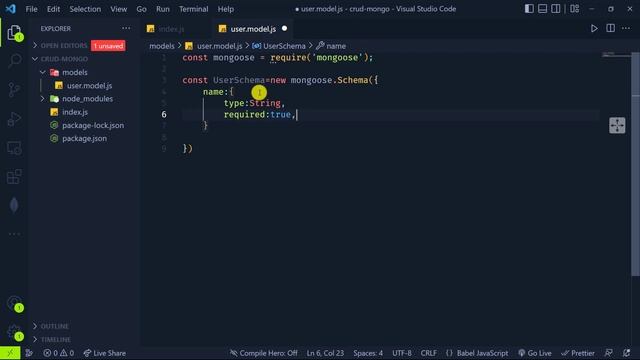Screen dimensions: 640x360
Task: Open Run and Debug view
Action: point(14,119)
